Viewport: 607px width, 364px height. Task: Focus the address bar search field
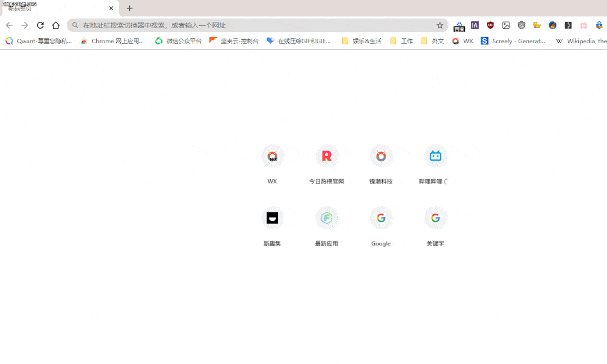pos(253,25)
